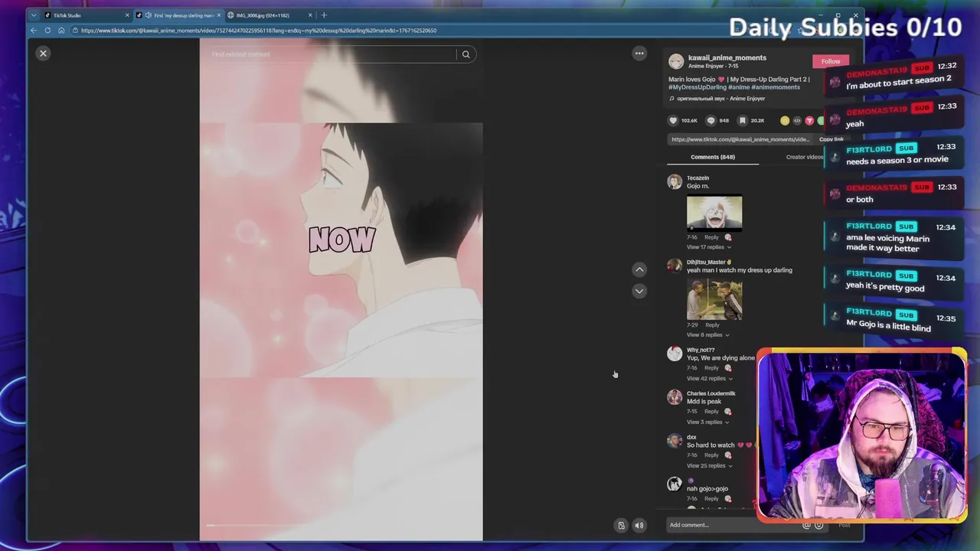This screenshot has width=980, height=551.
Task: Expand 'View 3 replies' under Charles Loudermilk
Action: pos(707,422)
